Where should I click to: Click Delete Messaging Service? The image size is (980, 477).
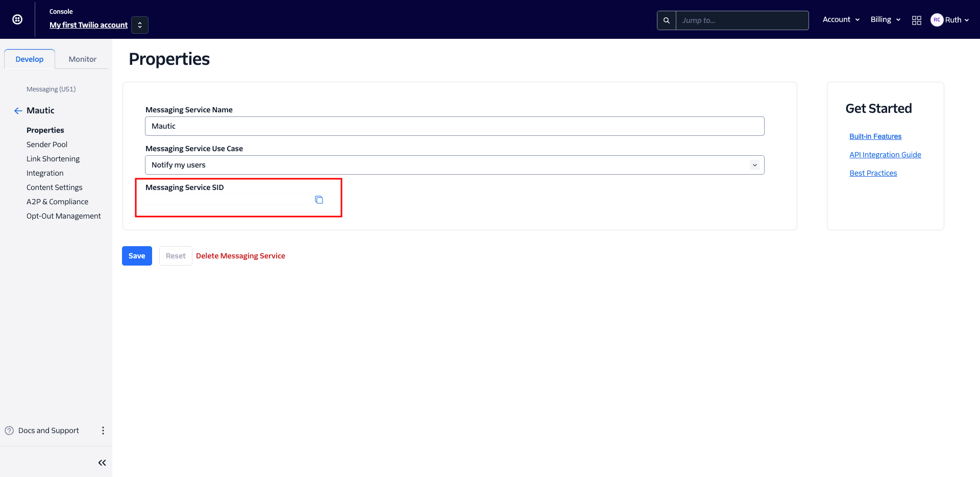click(x=240, y=256)
